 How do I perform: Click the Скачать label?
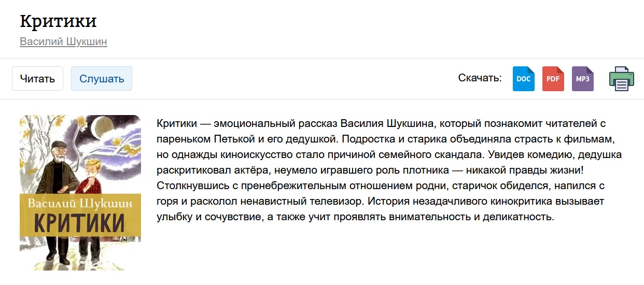[480, 78]
